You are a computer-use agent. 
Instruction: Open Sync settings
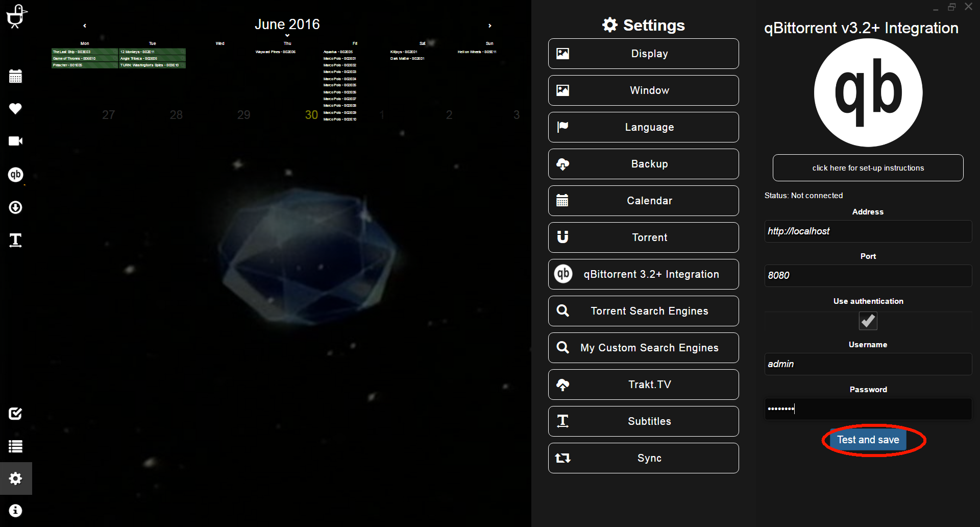coord(644,458)
